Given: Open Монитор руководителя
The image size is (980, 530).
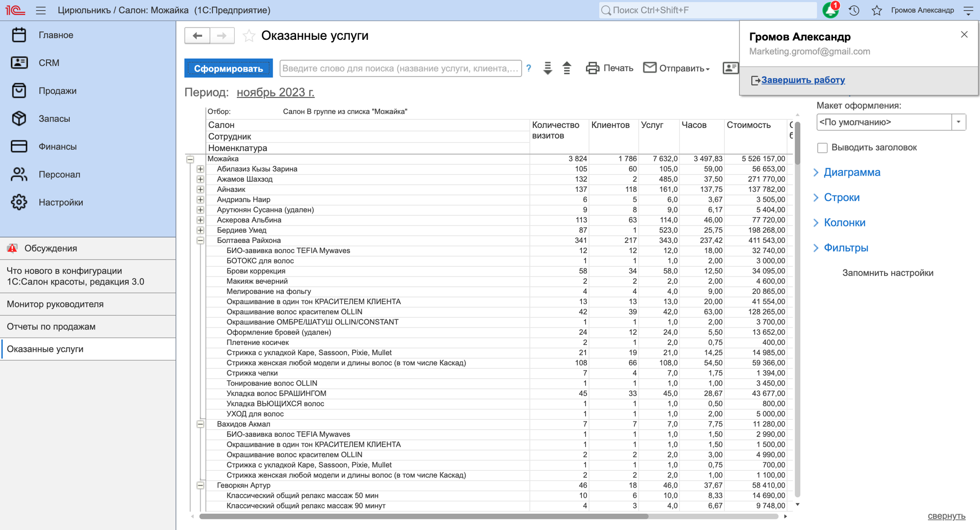Looking at the screenshot, I should pyautogui.click(x=88, y=304).
